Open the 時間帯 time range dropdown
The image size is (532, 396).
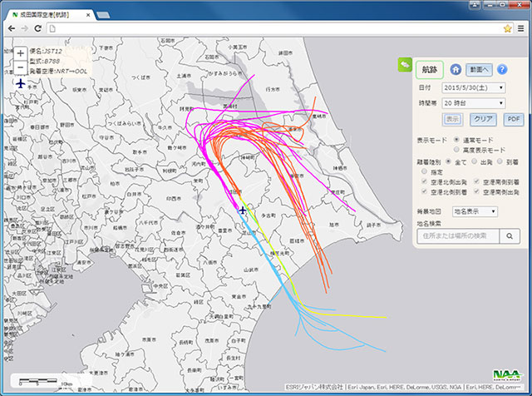[474, 103]
